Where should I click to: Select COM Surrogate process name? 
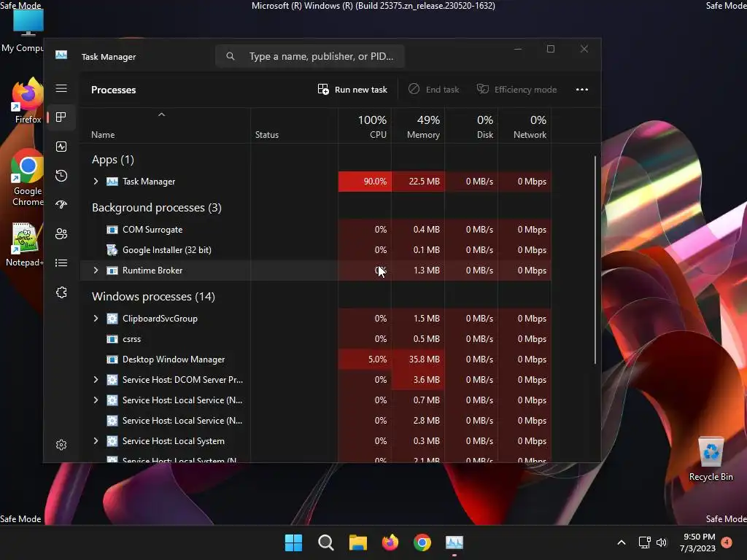(x=152, y=230)
